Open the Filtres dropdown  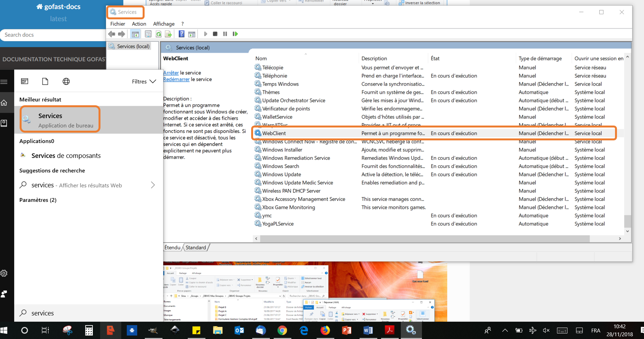(x=144, y=81)
